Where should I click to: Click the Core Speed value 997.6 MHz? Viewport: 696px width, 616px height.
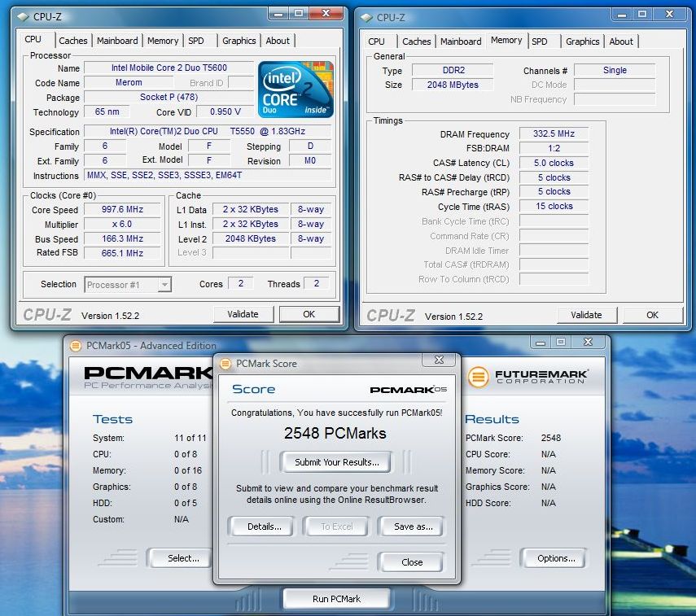122,209
